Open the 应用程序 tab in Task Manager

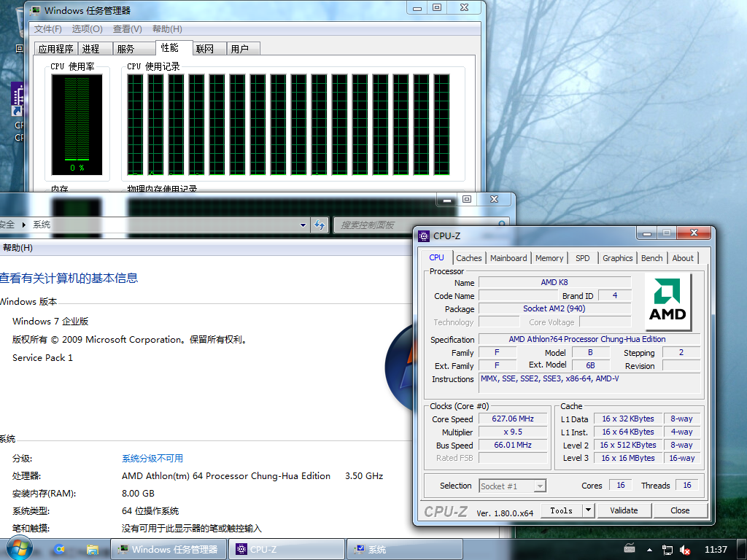coord(55,49)
